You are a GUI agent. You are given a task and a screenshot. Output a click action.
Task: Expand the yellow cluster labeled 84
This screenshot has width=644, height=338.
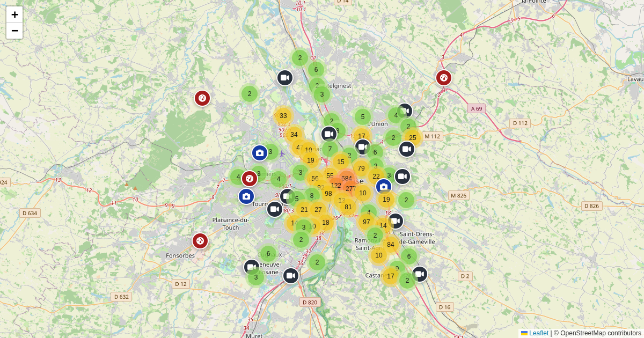pos(391,245)
